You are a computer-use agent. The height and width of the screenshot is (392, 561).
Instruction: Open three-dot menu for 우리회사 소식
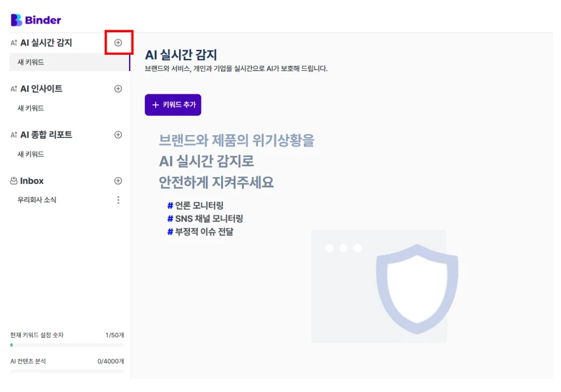(118, 200)
